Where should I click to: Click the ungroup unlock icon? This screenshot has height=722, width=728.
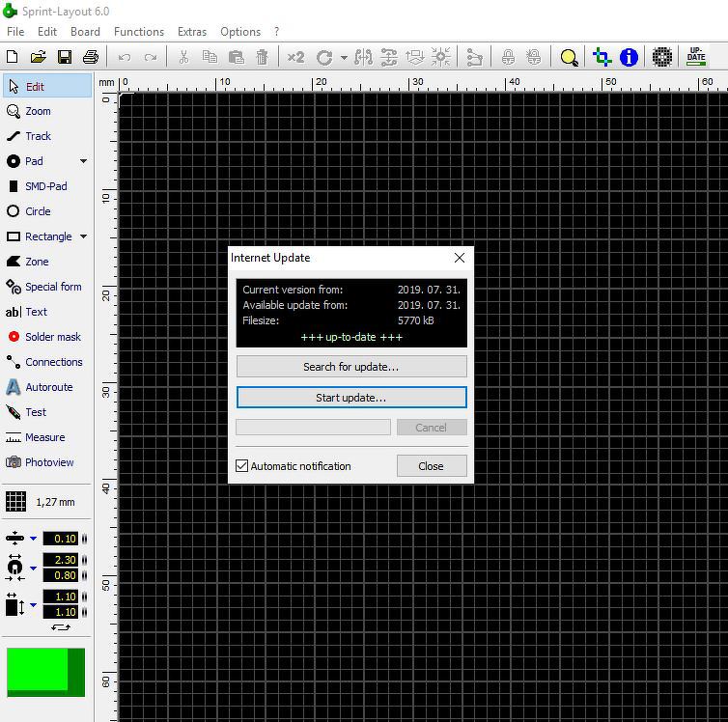[x=534, y=57]
